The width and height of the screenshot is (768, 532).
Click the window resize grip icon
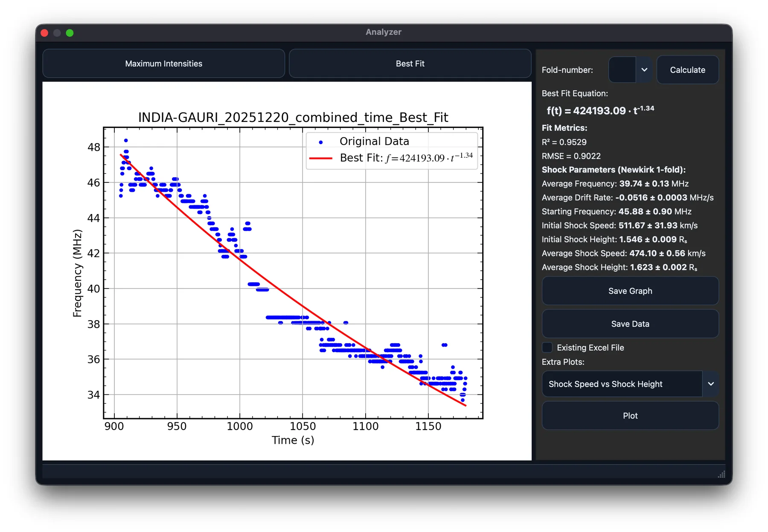(x=721, y=474)
